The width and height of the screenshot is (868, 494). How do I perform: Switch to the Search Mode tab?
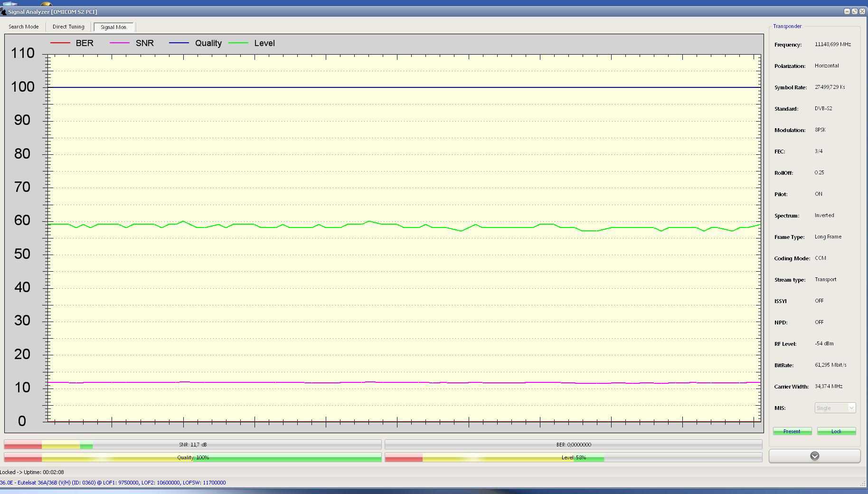point(24,27)
